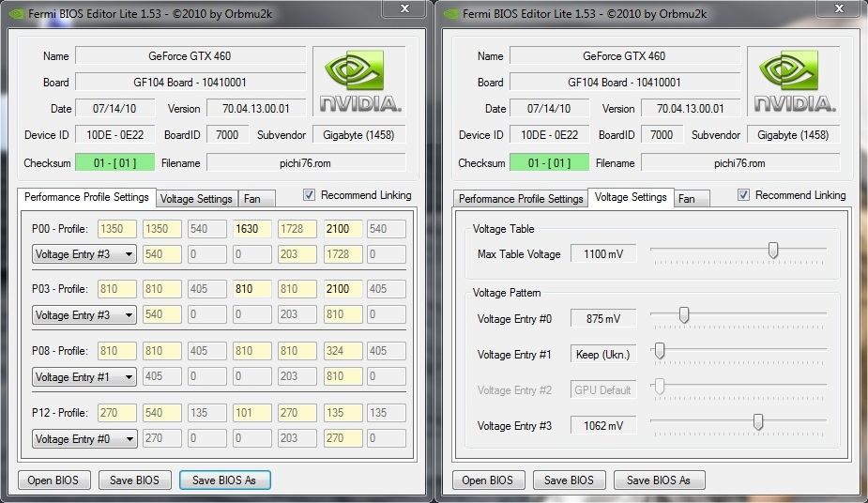Click the right window's title bar app icon
Viewport: 868px width, 503px height.
tap(451, 14)
